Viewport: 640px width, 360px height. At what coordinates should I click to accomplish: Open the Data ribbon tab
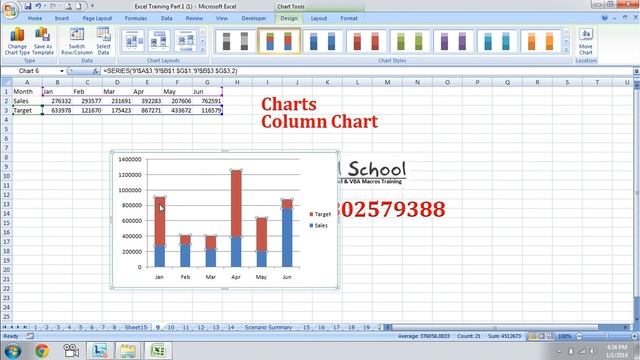(x=167, y=18)
